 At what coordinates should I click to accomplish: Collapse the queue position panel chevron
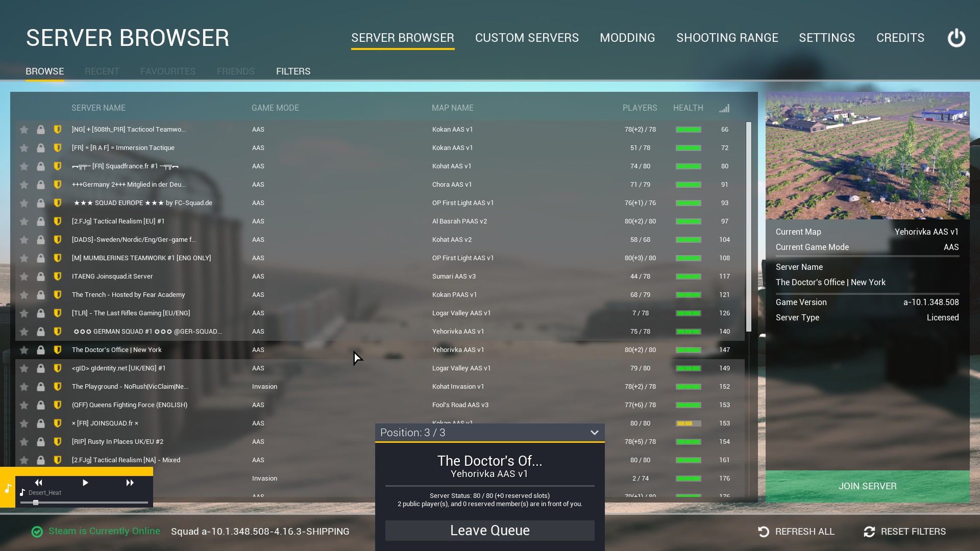click(594, 433)
